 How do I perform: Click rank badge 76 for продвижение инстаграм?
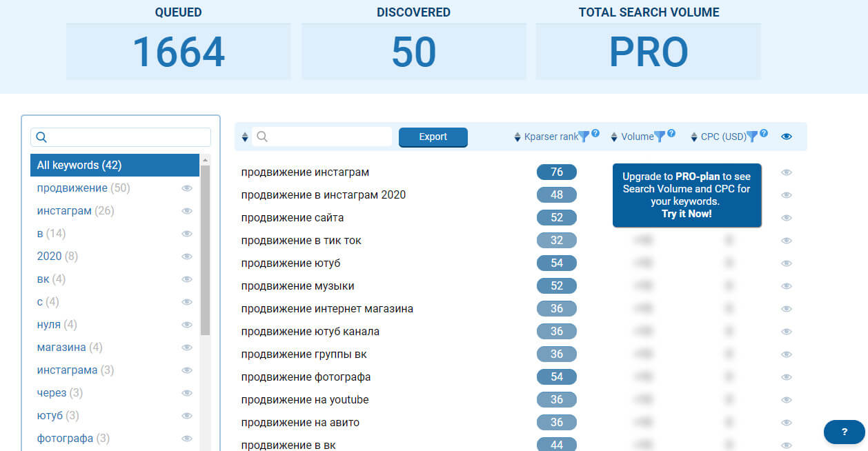[x=557, y=172]
